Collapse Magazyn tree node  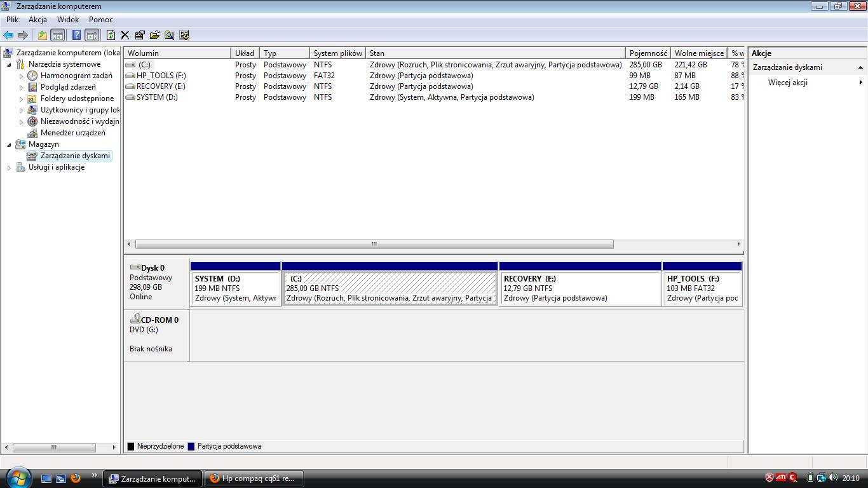[9, 144]
